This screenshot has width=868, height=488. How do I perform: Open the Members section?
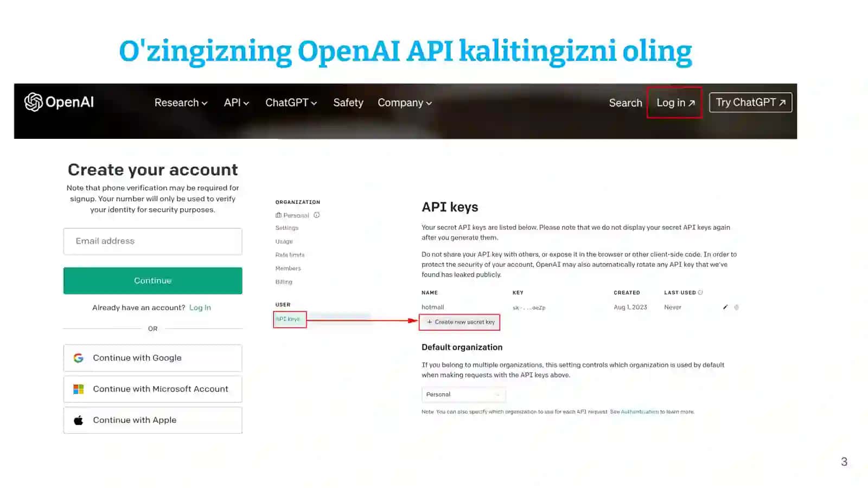point(288,268)
